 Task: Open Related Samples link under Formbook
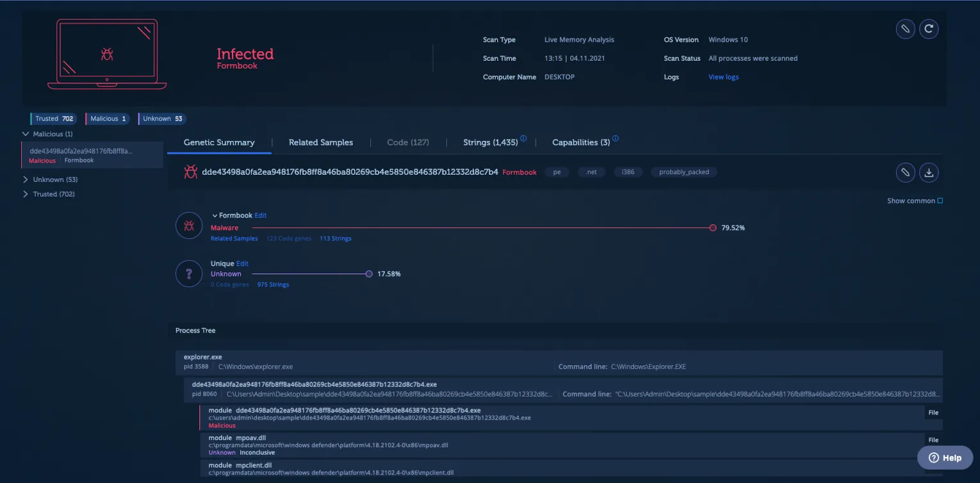point(234,239)
